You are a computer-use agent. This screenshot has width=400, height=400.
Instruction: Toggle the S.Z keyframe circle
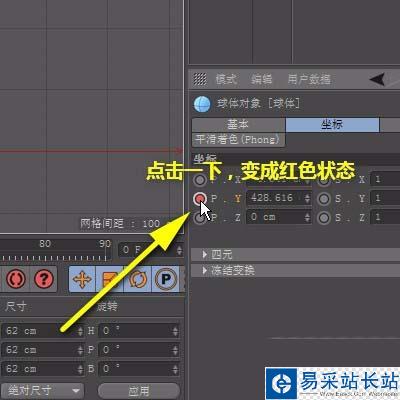pyautogui.click(x=324, y=218)
